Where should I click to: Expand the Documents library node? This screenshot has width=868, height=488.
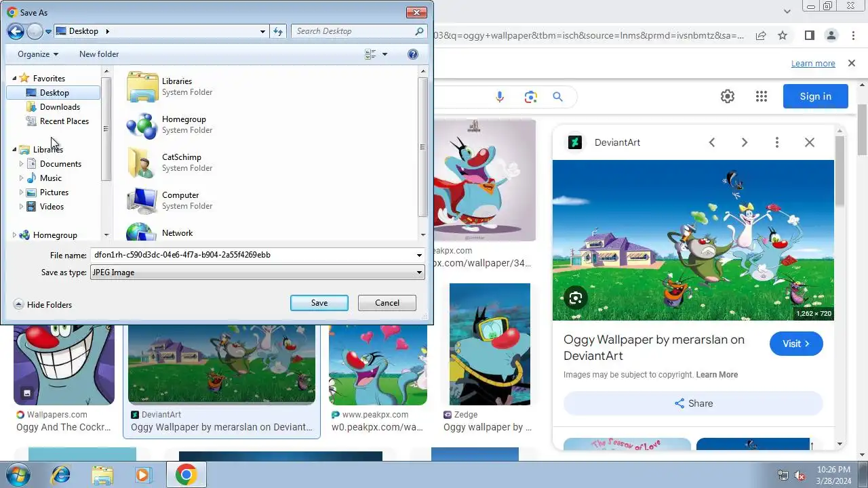pyautogui.click(x=21, y=164)
